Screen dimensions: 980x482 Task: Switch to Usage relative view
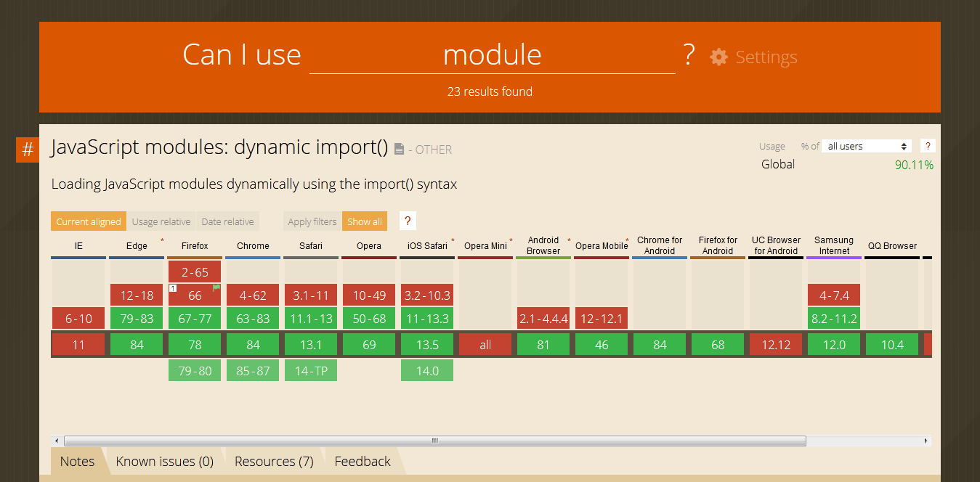coord(161,221)
